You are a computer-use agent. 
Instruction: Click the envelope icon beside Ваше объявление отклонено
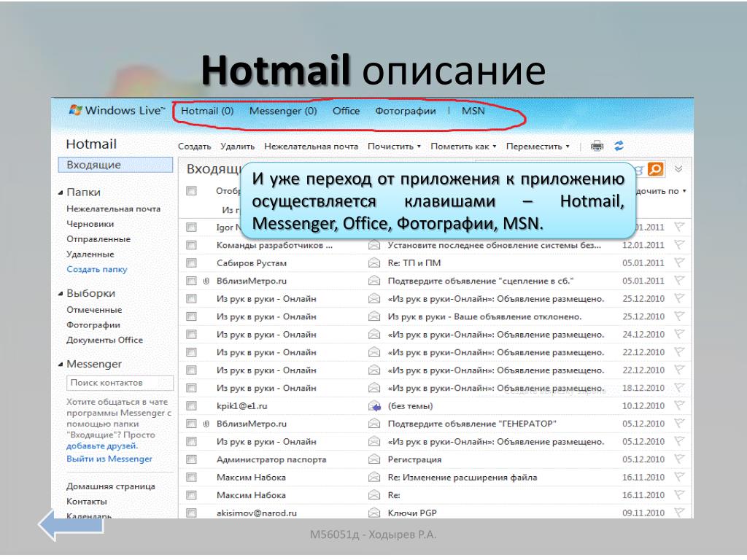pos(374,316)
